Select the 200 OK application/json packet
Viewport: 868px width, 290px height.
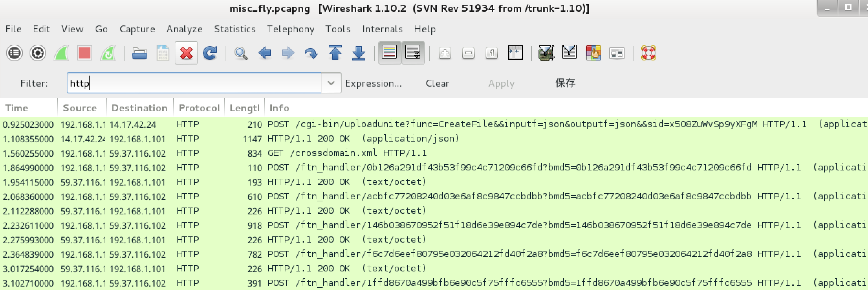click(434, 138)
